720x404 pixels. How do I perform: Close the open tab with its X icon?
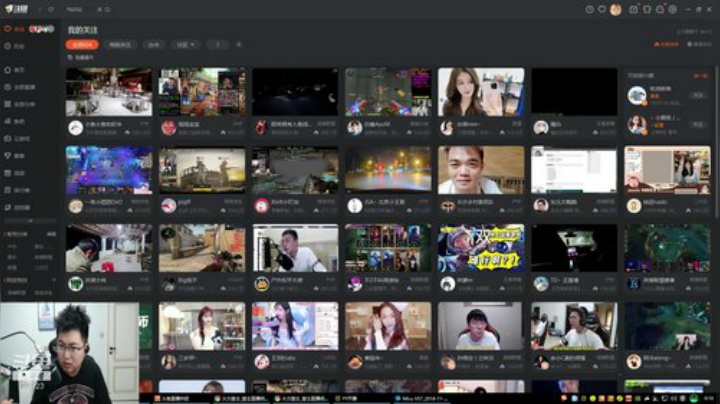(x=99, y=9)
